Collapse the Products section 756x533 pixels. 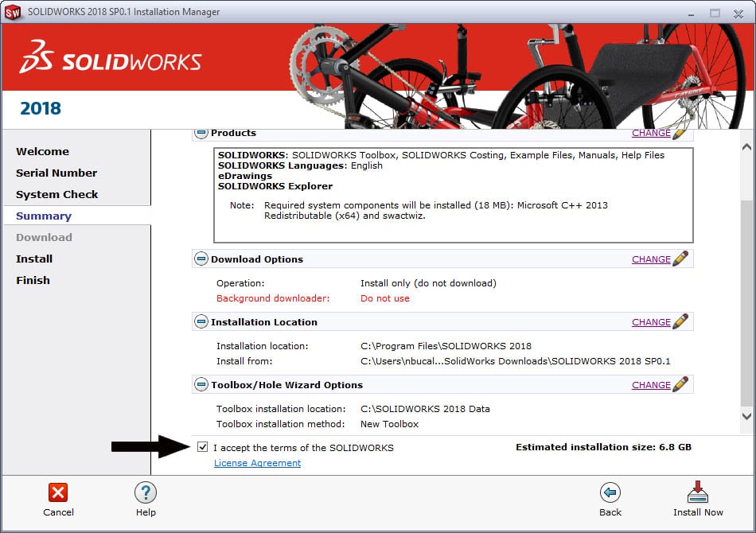[x=201, y=133]
